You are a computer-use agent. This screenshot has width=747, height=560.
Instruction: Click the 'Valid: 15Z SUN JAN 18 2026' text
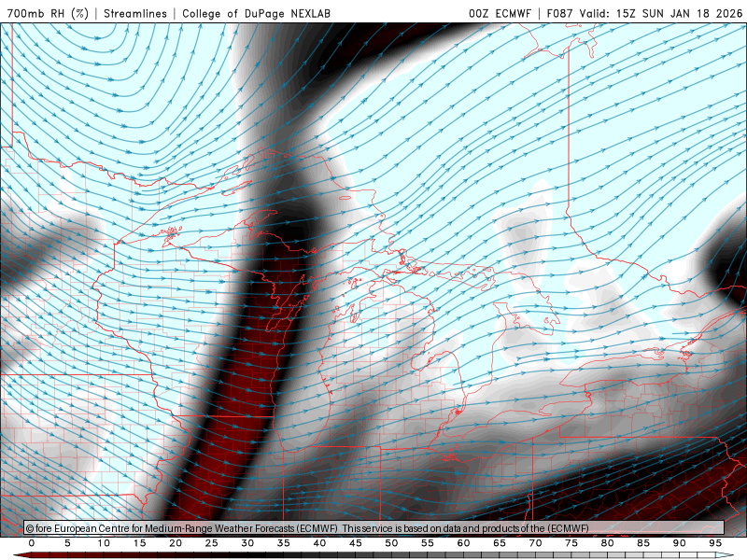point(661,13)
